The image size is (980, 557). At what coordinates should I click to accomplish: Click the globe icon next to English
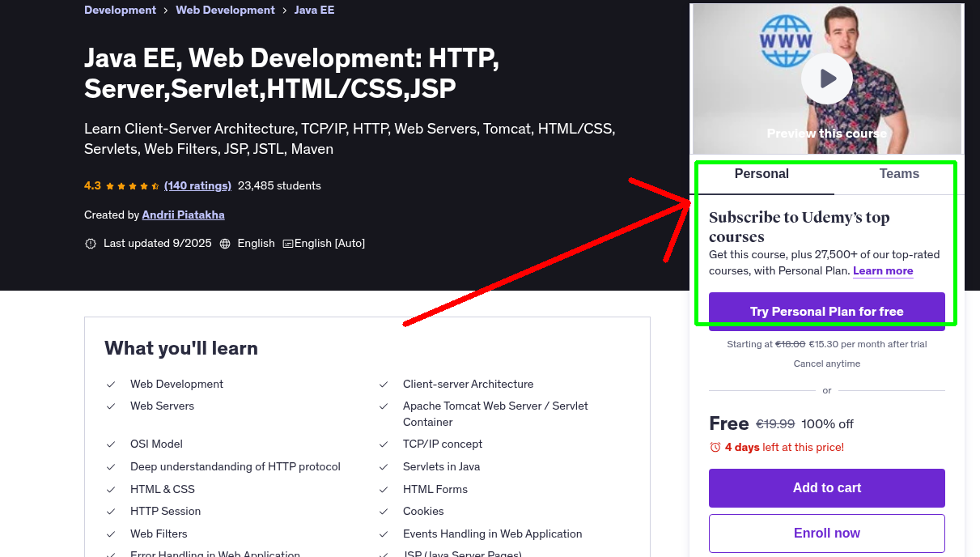coord(225,244)
